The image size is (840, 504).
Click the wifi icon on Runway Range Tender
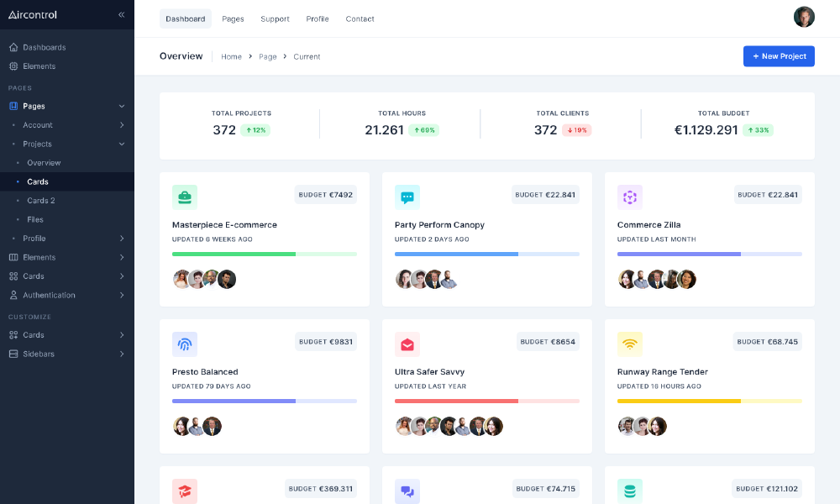[630, 344]
